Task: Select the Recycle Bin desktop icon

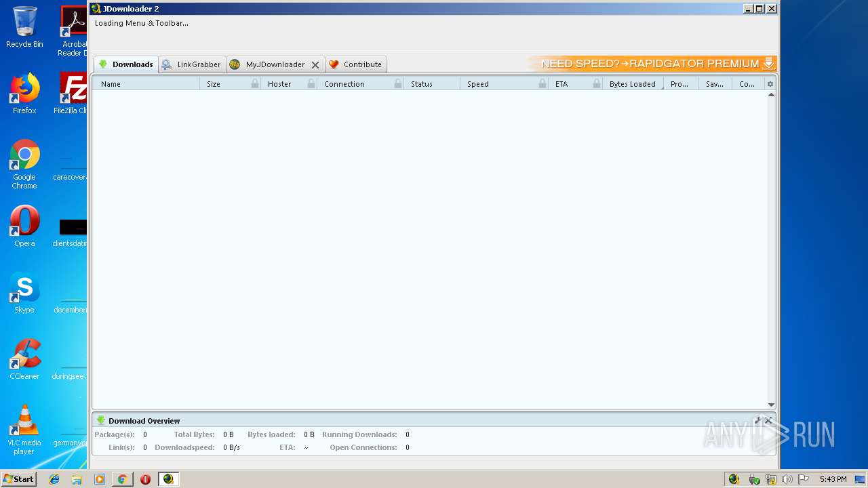Action: (x=24, y=27)
